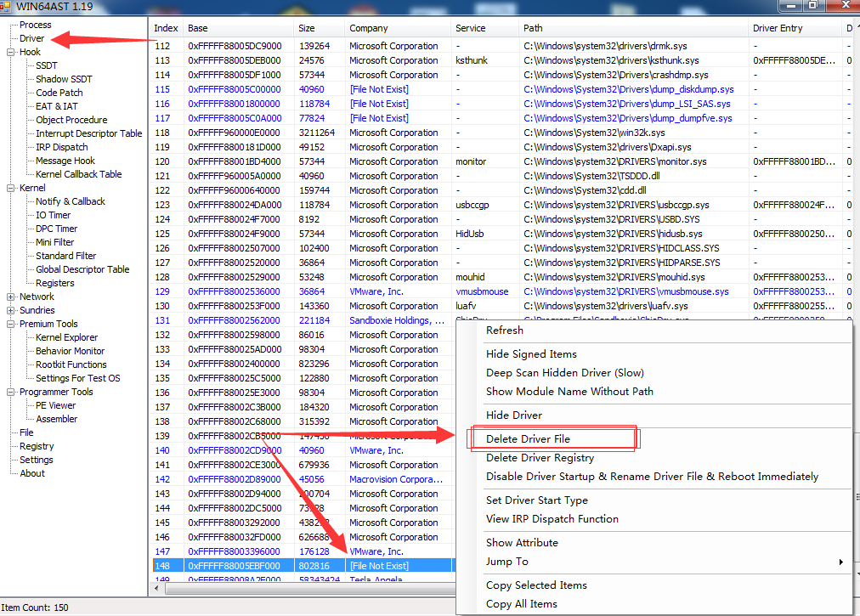
Task: Expand the Network tree node
Action: click(11, 297)
